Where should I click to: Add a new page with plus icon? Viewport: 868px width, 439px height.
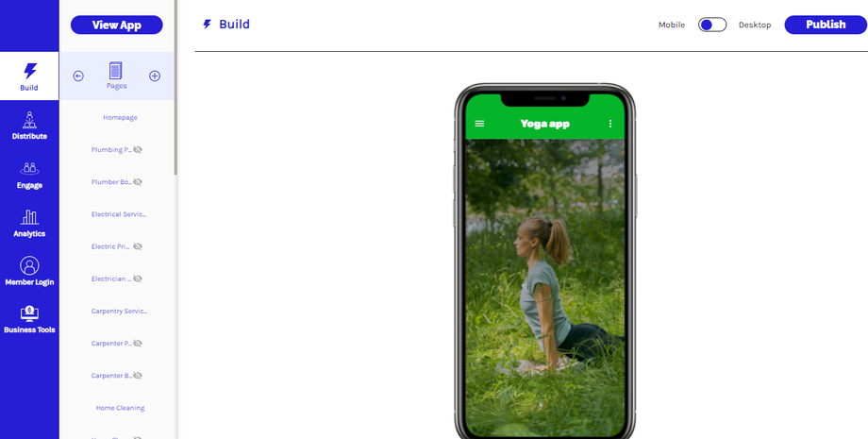coord(155,76)
